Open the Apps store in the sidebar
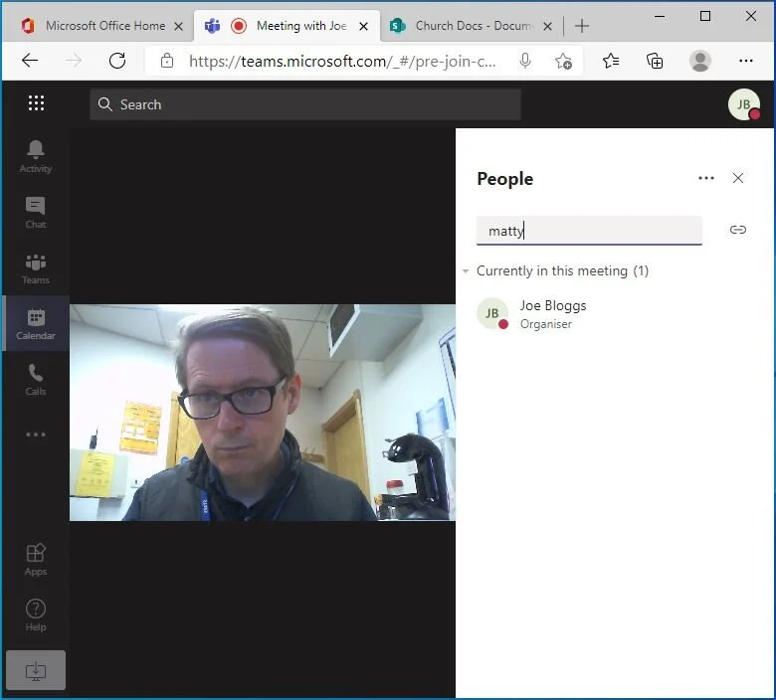This screenshot has height=700, width=776. click(x=36, y=560)
